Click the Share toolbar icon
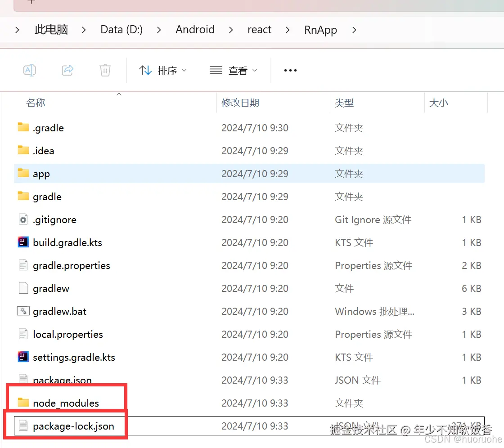Viewport: 504px width, 448px height. click(67, 70)
